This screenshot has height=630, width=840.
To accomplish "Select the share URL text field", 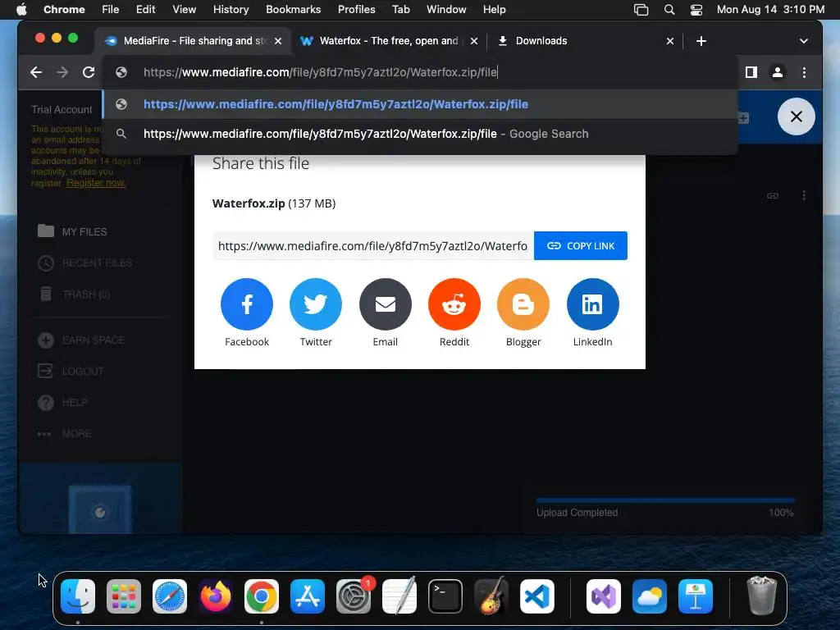I will point(373,246).
